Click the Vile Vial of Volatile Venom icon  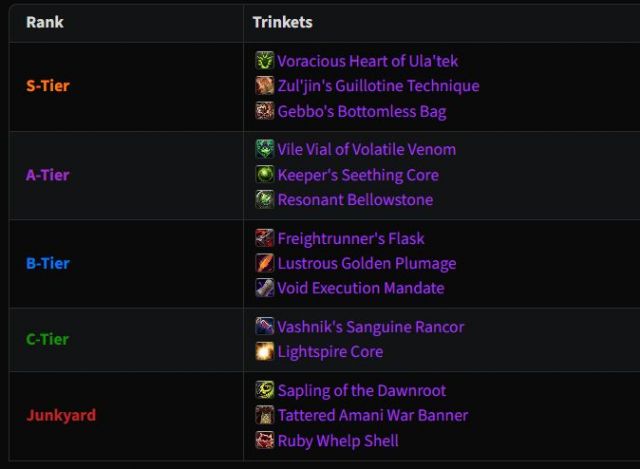pos(264,149)
